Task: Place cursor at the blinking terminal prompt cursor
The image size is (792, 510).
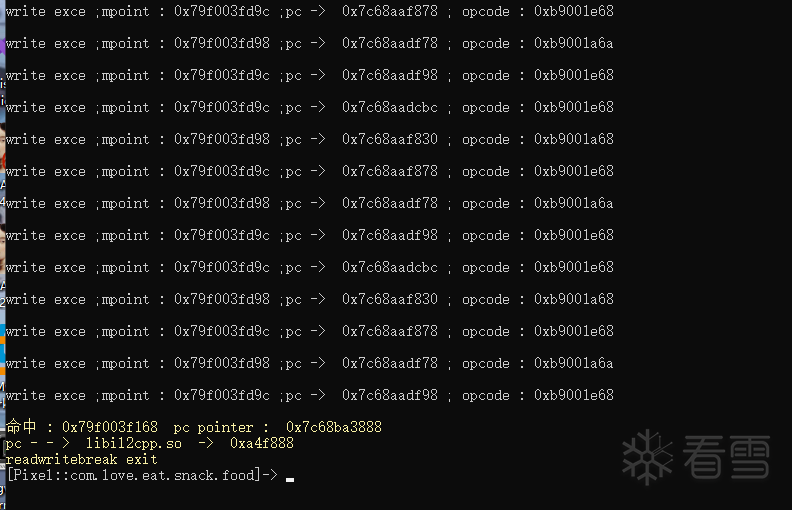Action: 290,479
